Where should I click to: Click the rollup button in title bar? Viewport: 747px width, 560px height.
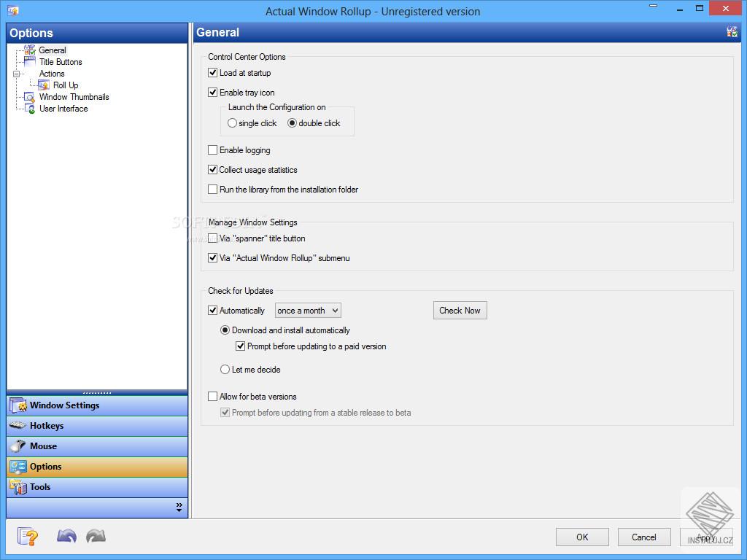point(653,6)
